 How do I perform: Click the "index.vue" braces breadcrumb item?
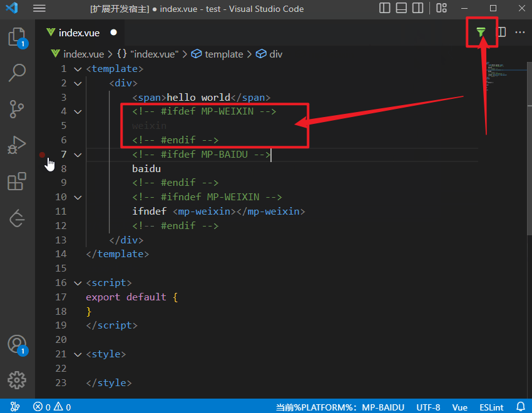click(148, 54)
